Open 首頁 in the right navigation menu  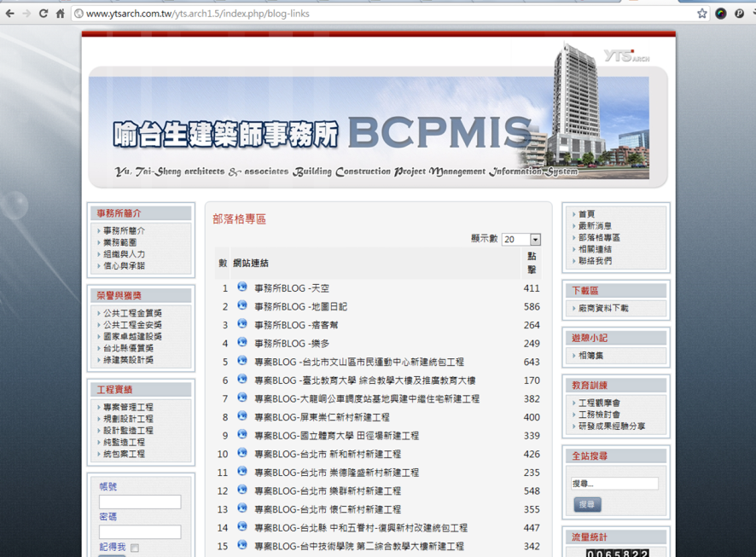pos(587,214)
